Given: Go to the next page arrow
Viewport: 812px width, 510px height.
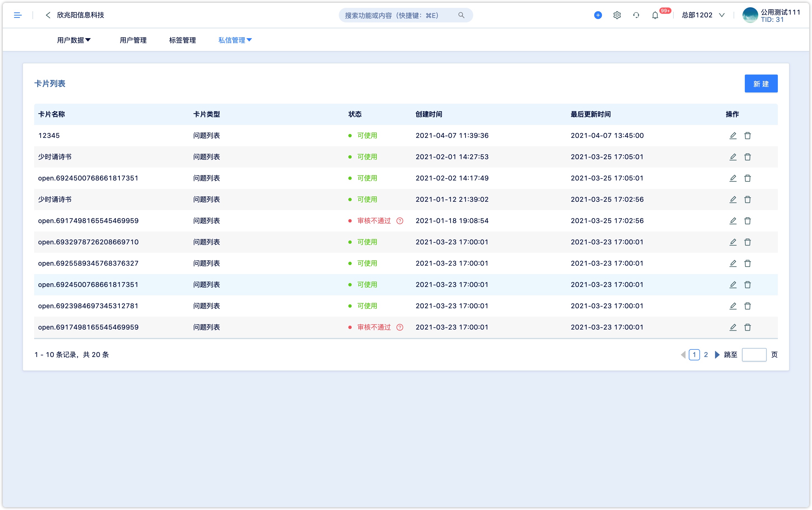Looking at the screenshot, I should (x=717, y=355).
